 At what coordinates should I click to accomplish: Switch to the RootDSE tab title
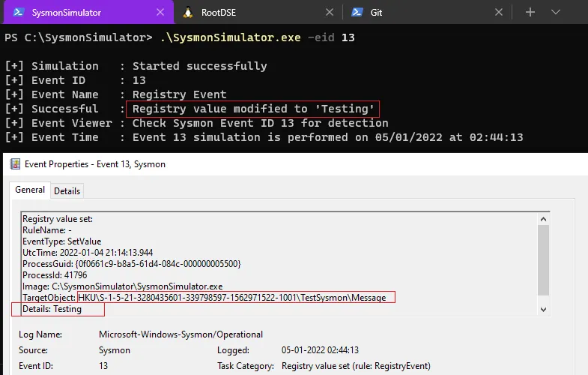pyautogui.click(x=220, y=12)
